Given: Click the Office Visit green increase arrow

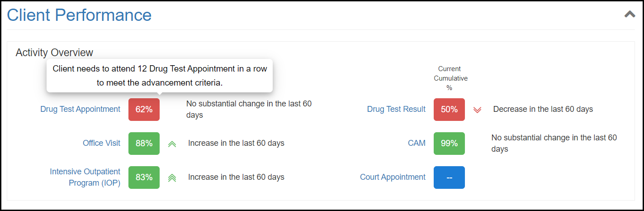Looking at the screenshot, I should (172, 144).
